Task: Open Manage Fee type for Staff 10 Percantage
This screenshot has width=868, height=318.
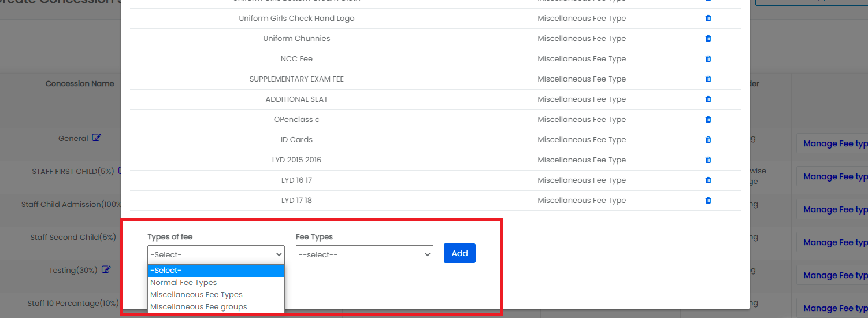Action: (x=832, y=309)
